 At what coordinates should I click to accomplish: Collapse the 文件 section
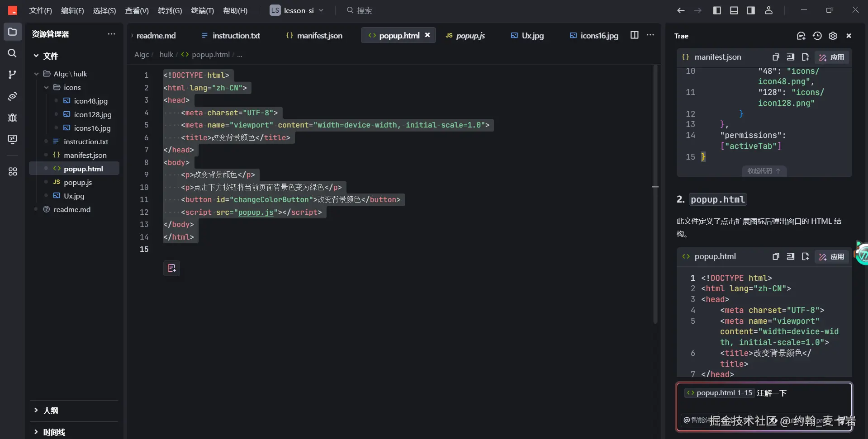pyautogui.click(x=36, y=56)
